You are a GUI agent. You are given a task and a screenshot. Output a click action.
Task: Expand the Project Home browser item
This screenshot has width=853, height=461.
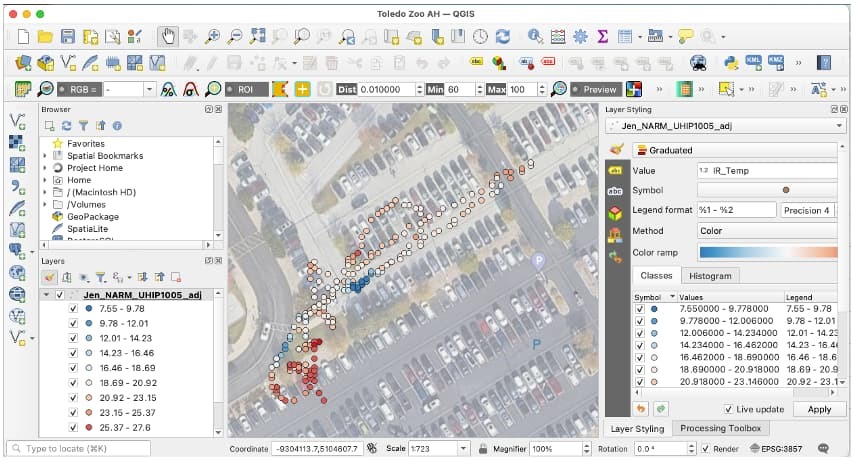coord(45,168)
